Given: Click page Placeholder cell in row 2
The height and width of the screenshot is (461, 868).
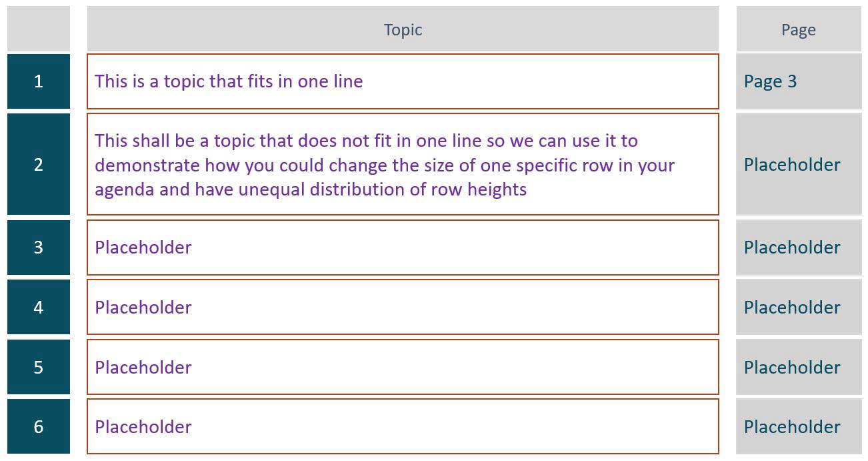Looking at the screenshot, I should (x=799, y=164).
